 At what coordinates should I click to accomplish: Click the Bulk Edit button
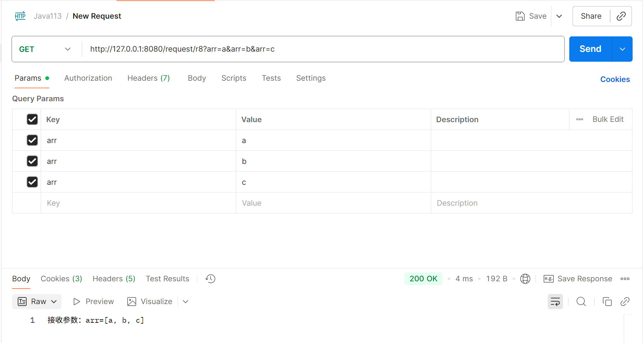pyautogui.click(x=608, y=119)
